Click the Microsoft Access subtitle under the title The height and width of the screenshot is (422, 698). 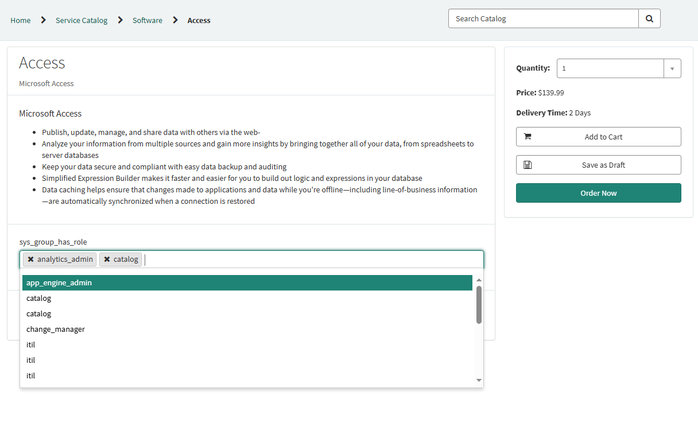46,84
